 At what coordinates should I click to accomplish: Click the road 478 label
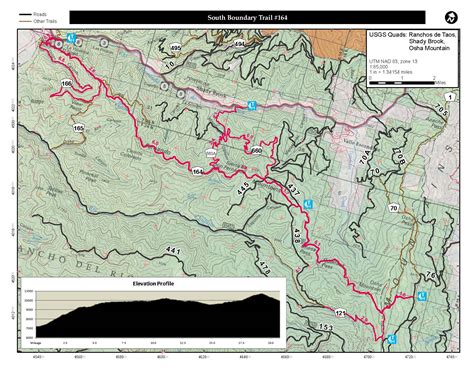tap(264, 268)
